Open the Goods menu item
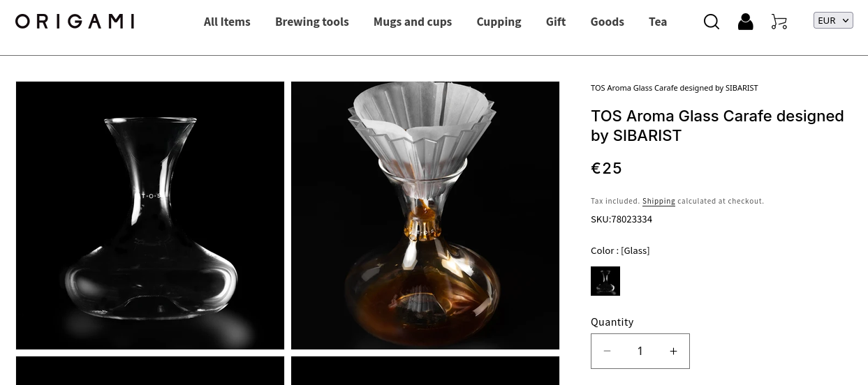This screenshot has width=868, height=385. pos(607,22)
